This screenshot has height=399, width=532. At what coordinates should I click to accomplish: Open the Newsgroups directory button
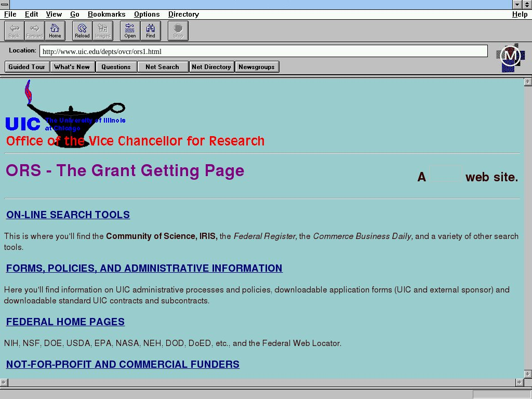tap(257, 67)
